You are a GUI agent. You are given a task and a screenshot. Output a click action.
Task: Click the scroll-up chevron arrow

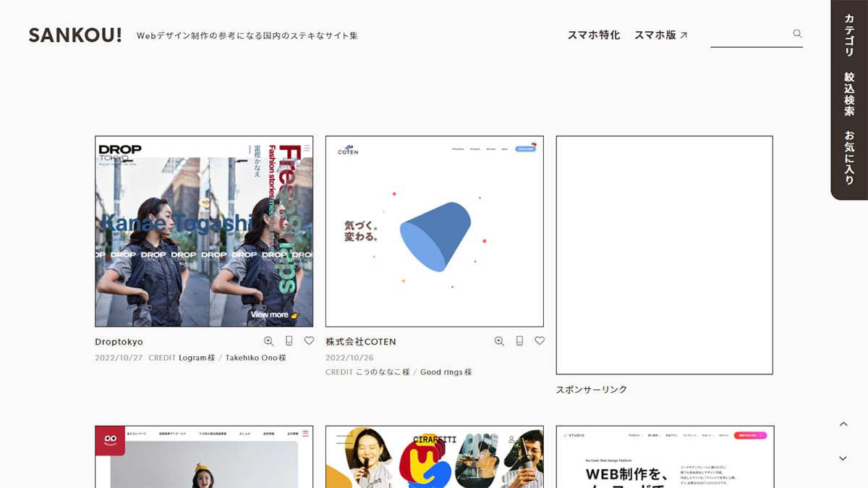tap(843, 424)
